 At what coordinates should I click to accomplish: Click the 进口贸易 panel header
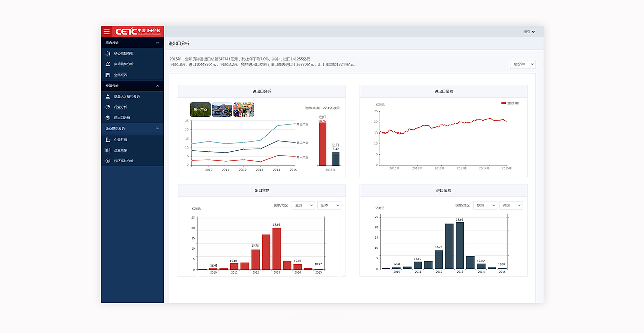(443, 190)
